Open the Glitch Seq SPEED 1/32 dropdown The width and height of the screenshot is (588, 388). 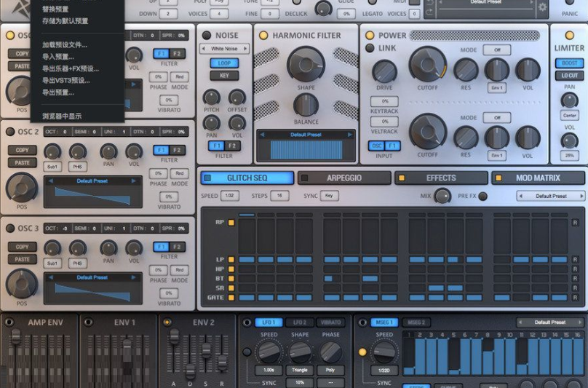pos(230,196)
